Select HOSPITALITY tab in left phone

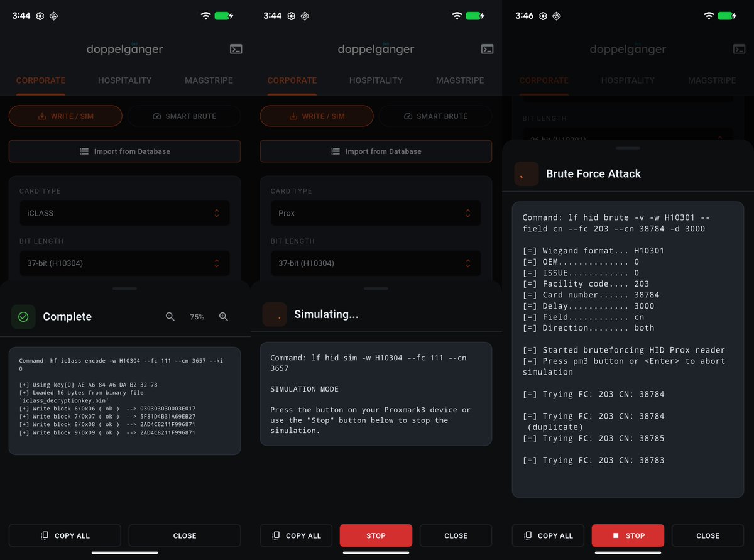[x=124, y=80]
